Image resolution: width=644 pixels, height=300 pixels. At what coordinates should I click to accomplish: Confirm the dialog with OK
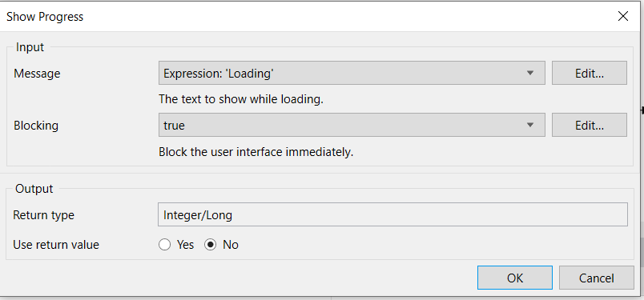coord(514,278)
